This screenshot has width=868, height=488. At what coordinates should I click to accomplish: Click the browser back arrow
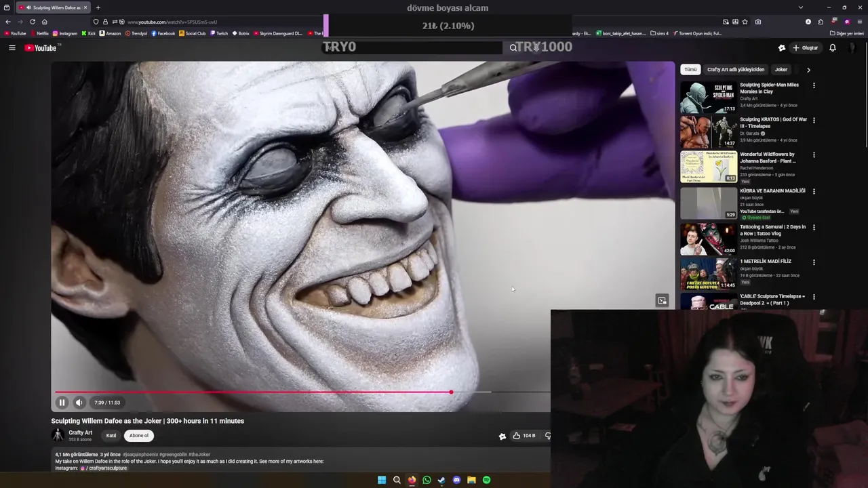coord(8,22)
